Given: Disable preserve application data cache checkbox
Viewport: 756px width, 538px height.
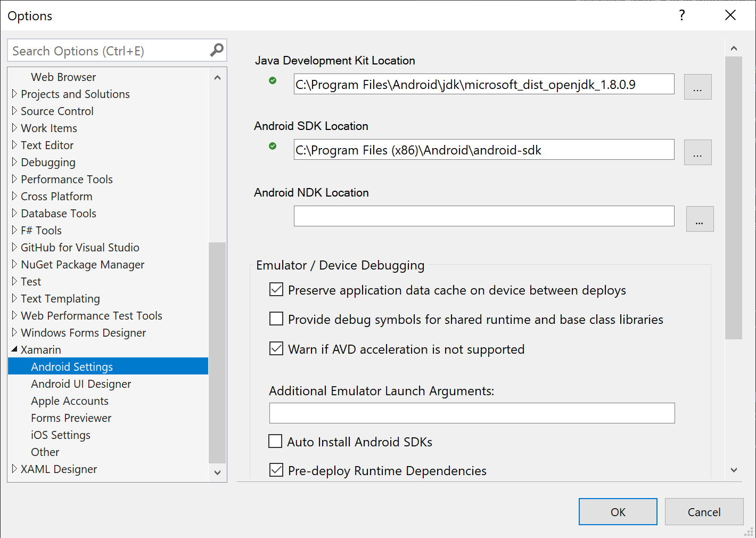Looking at the screenshot, I should pyautogui.click(x=276, y=290).
